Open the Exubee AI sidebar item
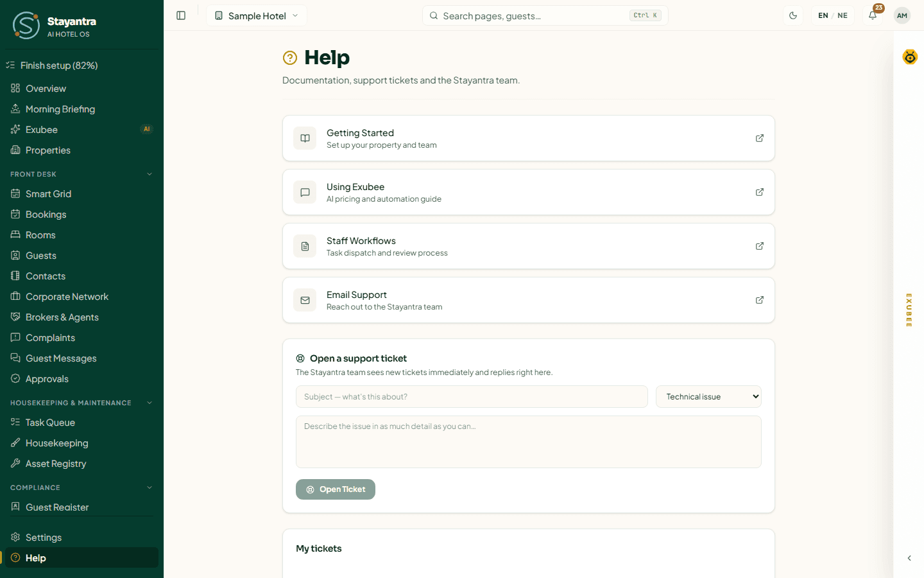 point(81,130)
